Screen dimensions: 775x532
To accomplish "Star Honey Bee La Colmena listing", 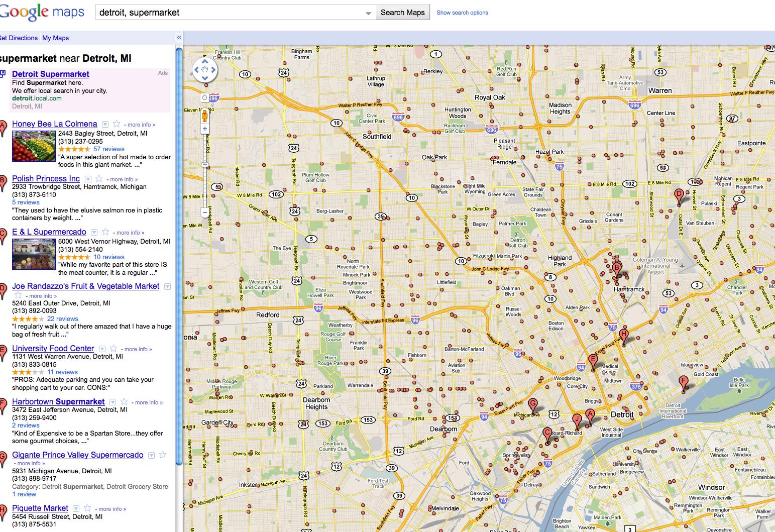I will coord(117,124).
